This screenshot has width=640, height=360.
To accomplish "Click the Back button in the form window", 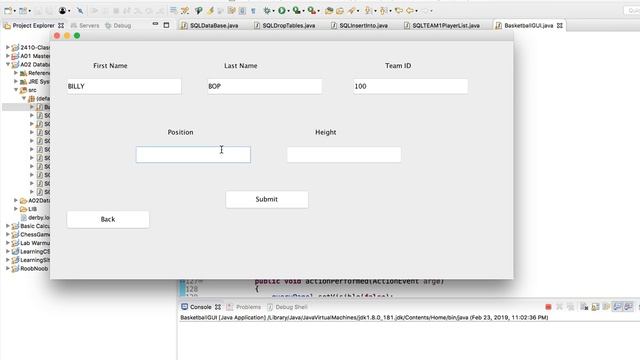I will tap(108, 220).
